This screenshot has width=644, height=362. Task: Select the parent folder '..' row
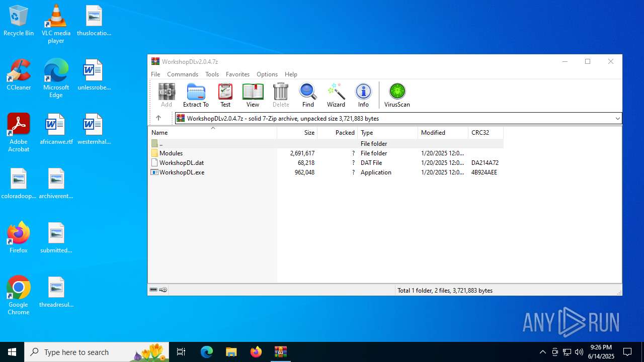click(326, 143)
